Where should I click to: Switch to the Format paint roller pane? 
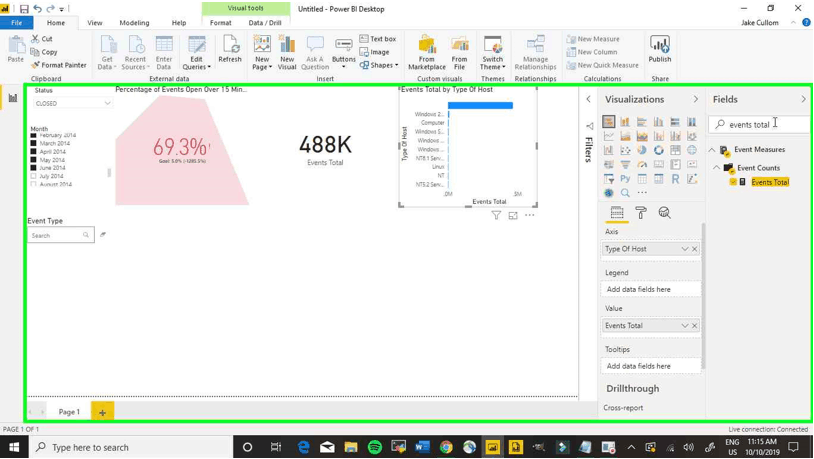pos(641,212)
